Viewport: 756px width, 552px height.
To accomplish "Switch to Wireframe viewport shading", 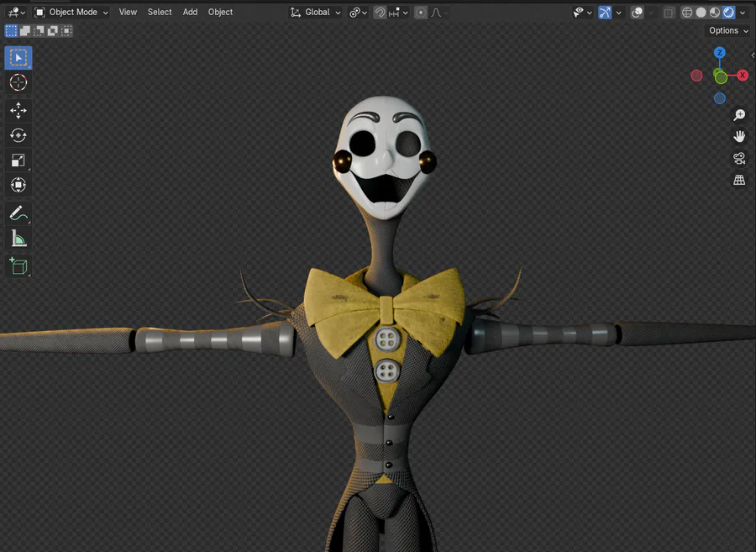I will [x=687, y=13].
